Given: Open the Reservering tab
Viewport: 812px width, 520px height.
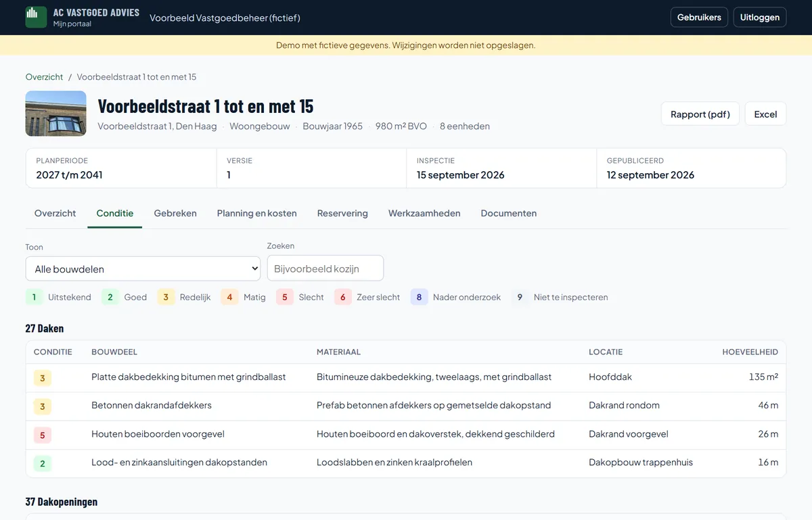Looking at the screenshot, I should coord(342,213).
